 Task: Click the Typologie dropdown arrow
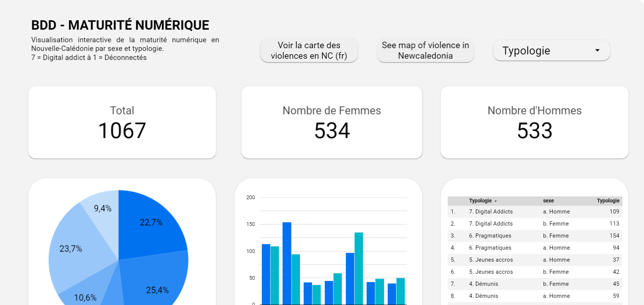click(597, 50)
